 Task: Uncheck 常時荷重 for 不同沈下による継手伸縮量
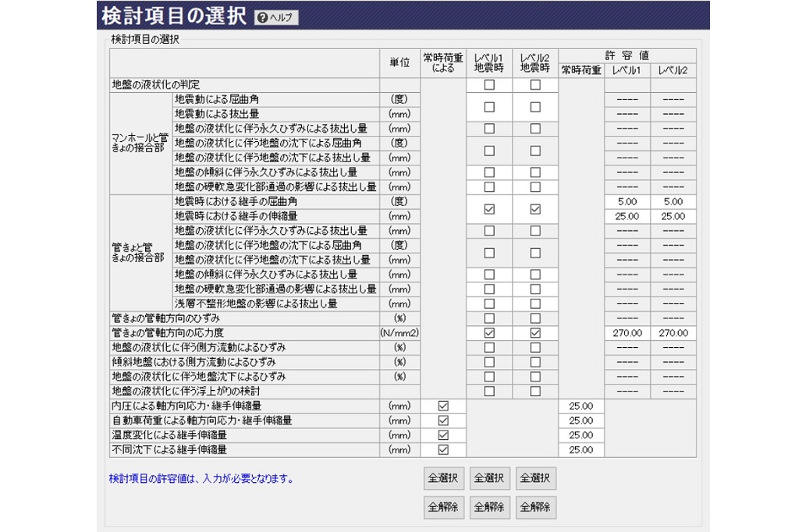pyautogui.click(x=443, y=450)
